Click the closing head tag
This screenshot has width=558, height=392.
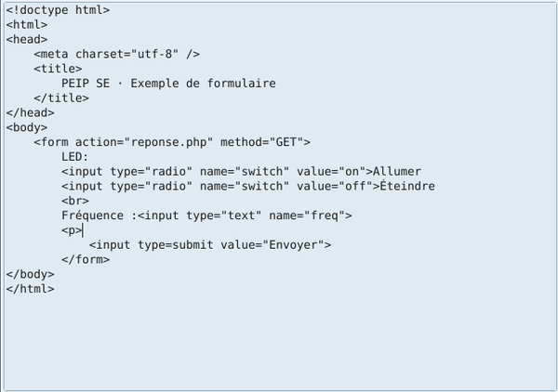point(31,112)
